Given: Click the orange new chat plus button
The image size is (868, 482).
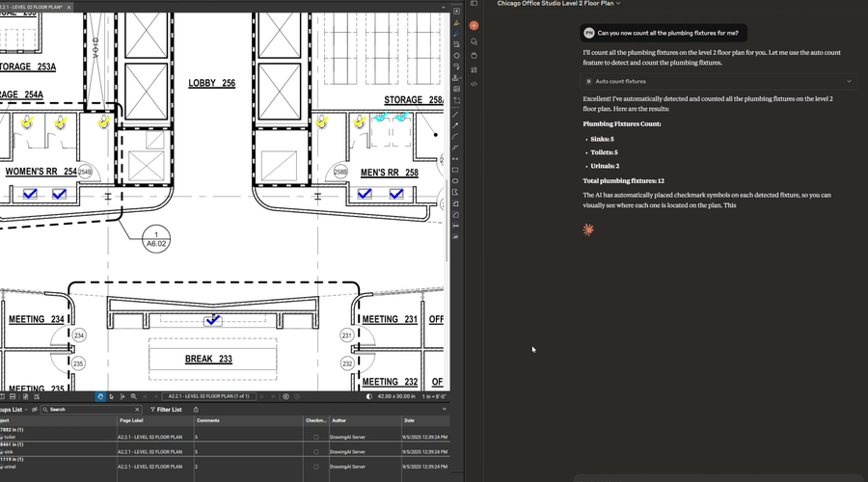Looking at the screenshot, I should (x=474, y=25).
